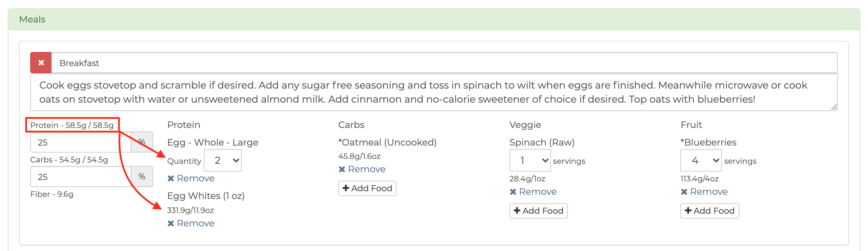Click the X icon next to Oatmeal Remove

[342, 169]
